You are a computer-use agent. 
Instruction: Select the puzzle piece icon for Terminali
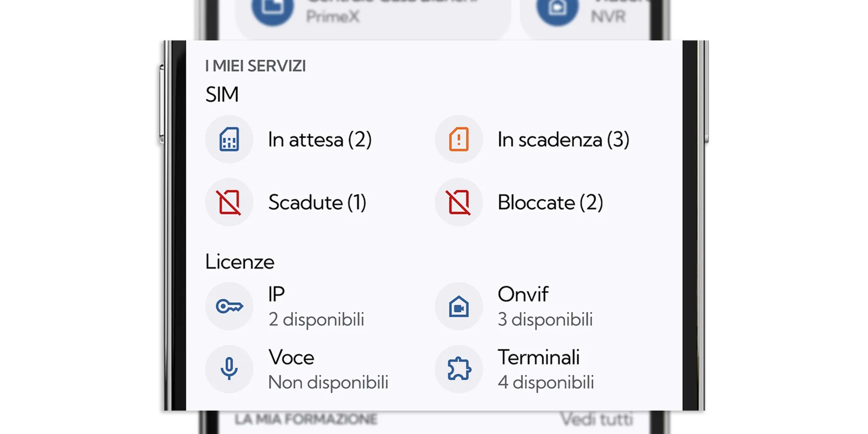click(x=458, y=369)
